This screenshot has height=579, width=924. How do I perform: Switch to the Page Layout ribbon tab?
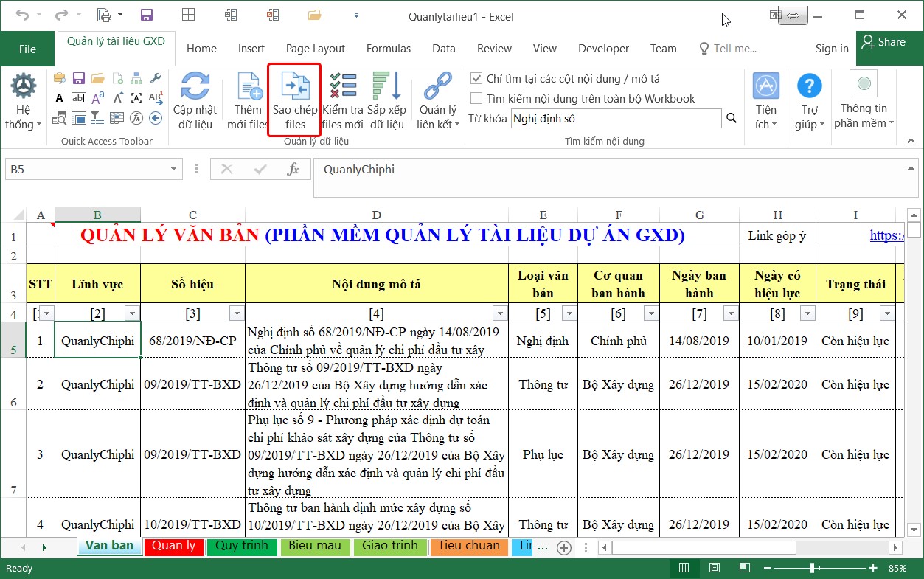point(315,49)
